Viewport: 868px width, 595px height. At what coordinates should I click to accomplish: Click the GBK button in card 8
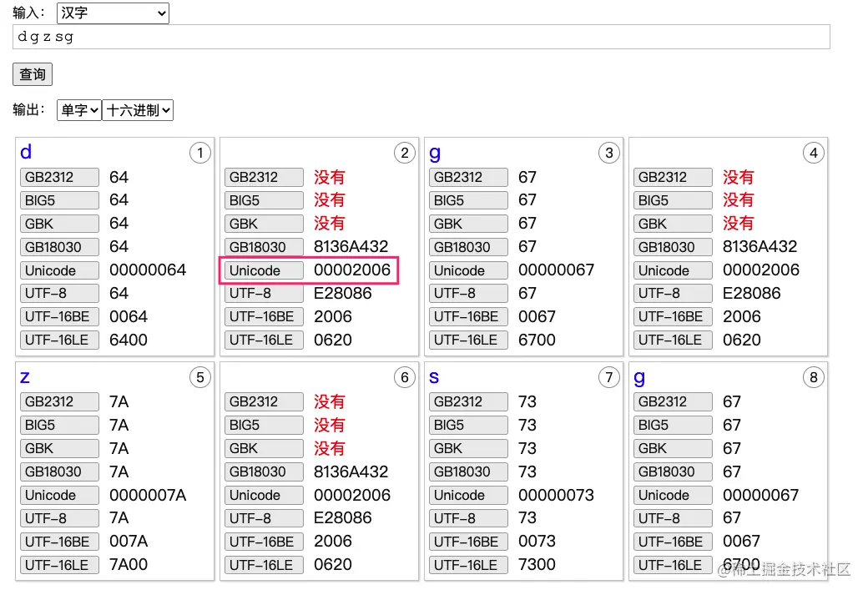tap(673, 448)
